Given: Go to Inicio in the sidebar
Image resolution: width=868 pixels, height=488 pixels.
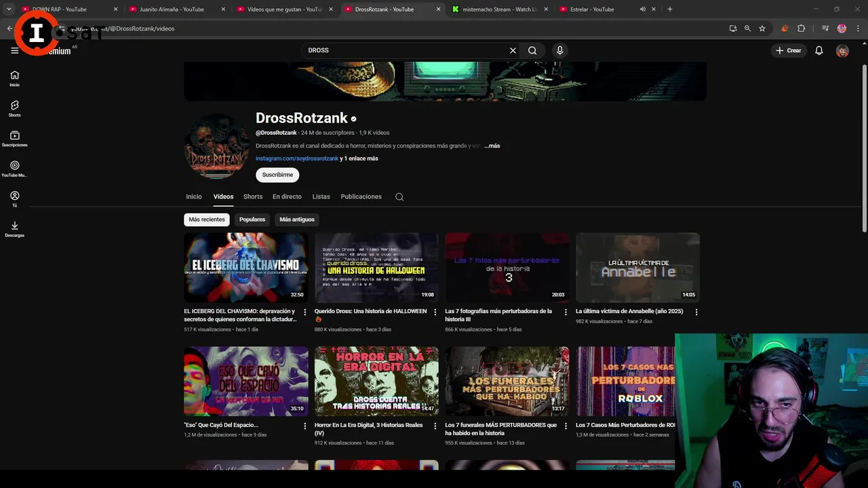Looking at the screenshot, I should [x=14, y=79].
